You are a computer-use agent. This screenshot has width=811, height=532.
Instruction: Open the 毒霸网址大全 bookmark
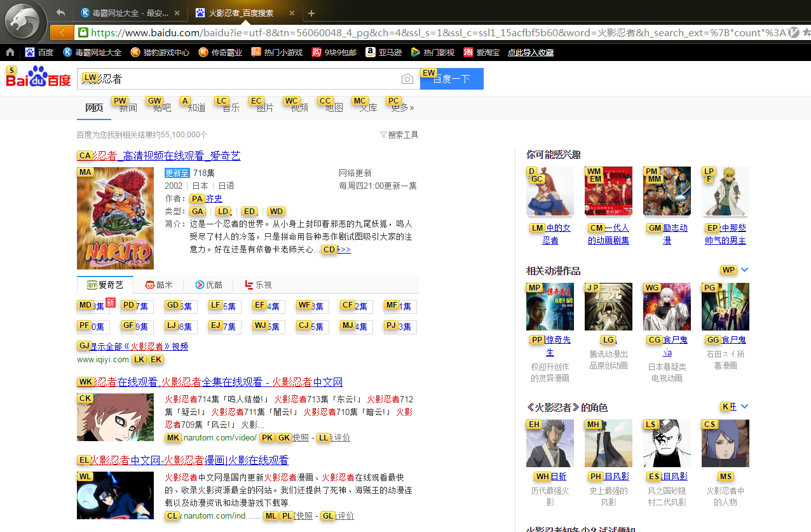coord(92,52)
